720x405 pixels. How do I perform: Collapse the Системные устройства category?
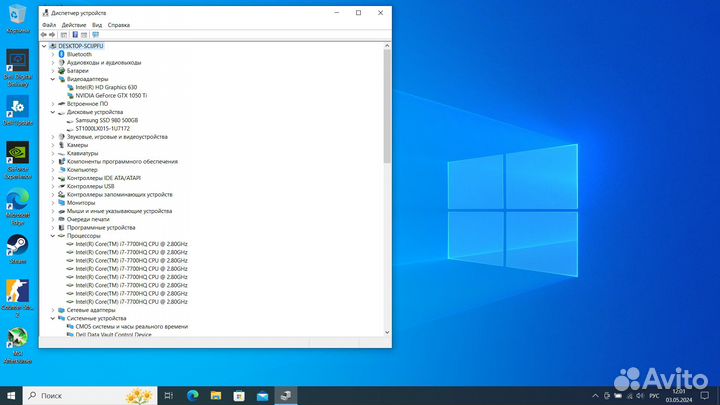(52, 318)
